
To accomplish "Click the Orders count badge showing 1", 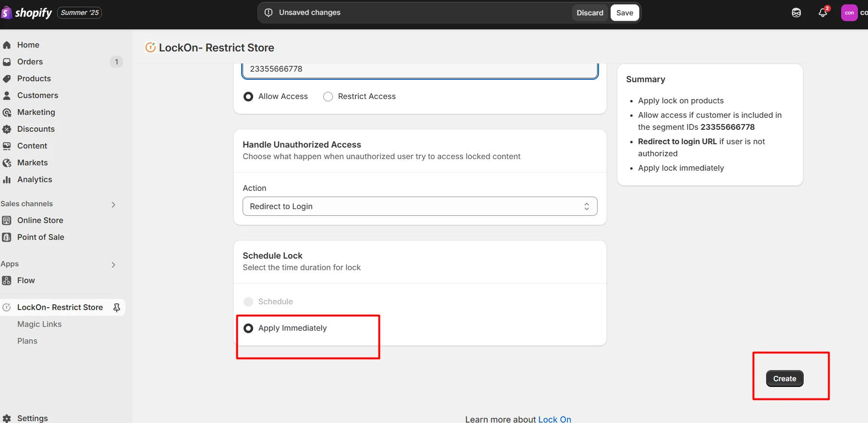I will point(116,62).
